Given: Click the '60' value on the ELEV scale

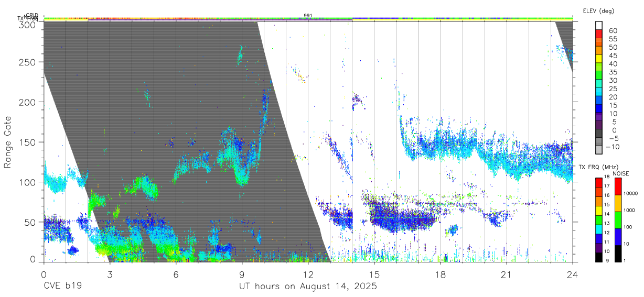Looking at the screenshot, I should pos(613,31).
